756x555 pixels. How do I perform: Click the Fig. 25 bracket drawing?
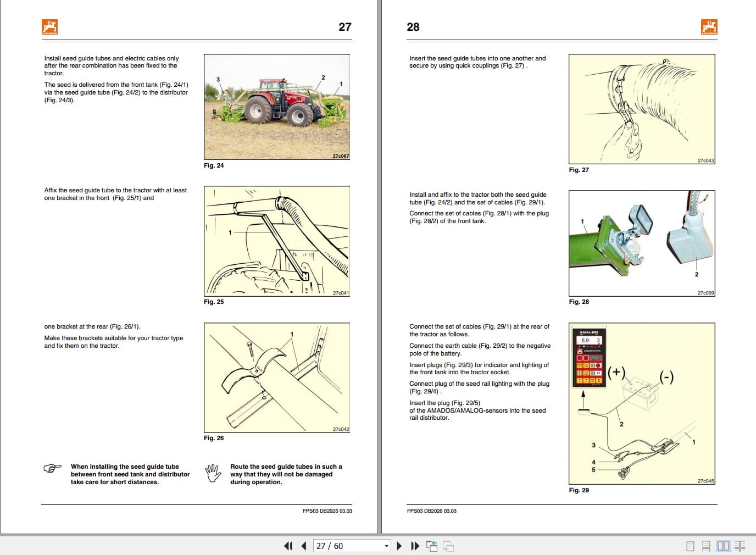tap(277, 241)
